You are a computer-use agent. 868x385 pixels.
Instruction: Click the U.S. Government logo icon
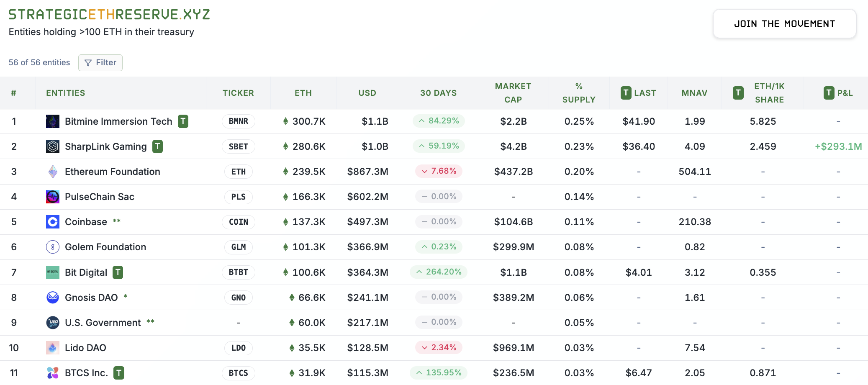tap(53, 323)
